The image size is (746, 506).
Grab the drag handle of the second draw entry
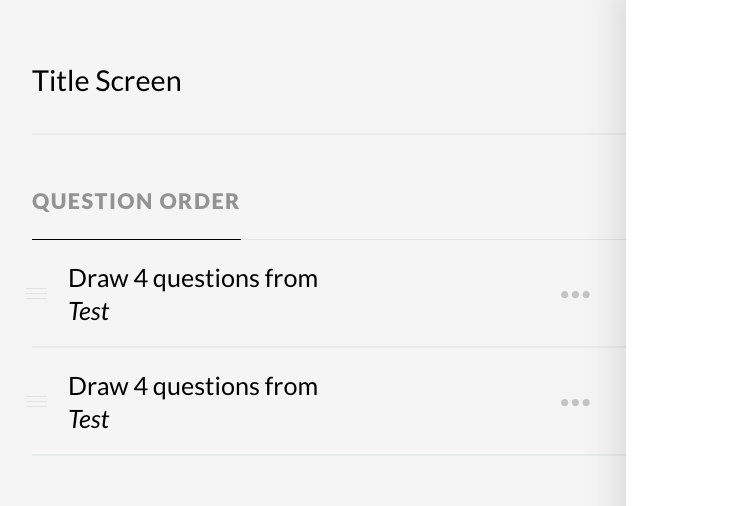(37, 402)
